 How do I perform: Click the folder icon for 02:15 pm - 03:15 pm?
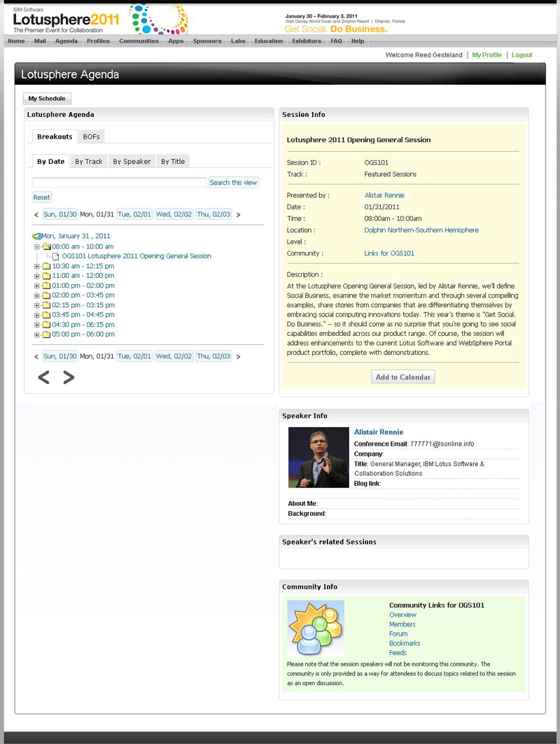coord(46,305)
